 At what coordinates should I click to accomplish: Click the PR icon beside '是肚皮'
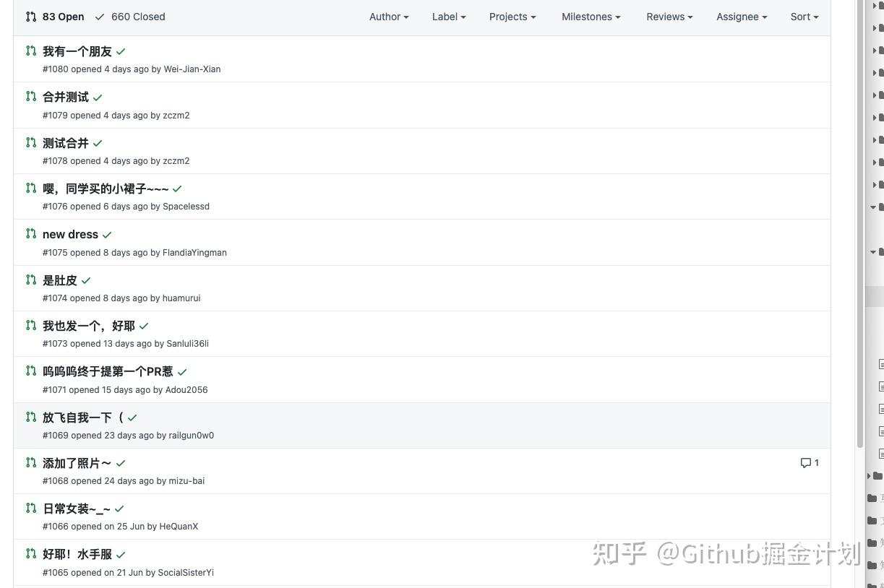click(31, 280)
